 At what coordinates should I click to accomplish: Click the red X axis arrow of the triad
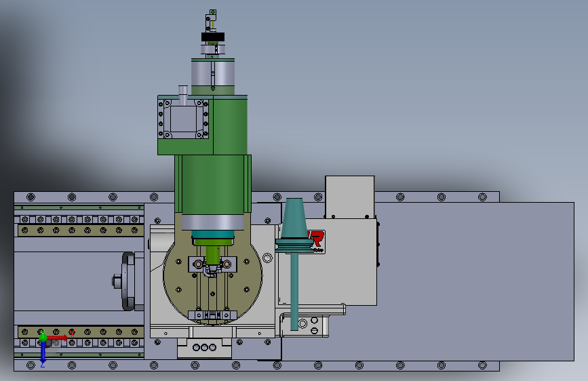pyautogui.click(x=57, y=338)
